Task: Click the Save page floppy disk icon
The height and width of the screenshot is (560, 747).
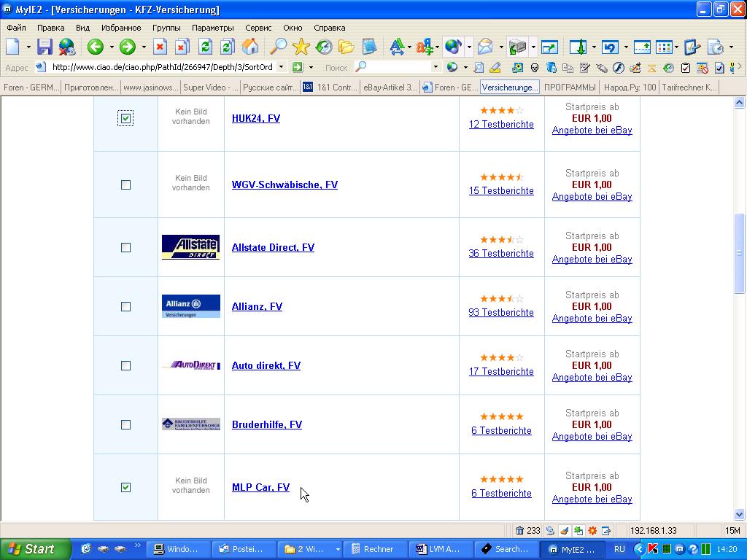Action: [44, 47]
